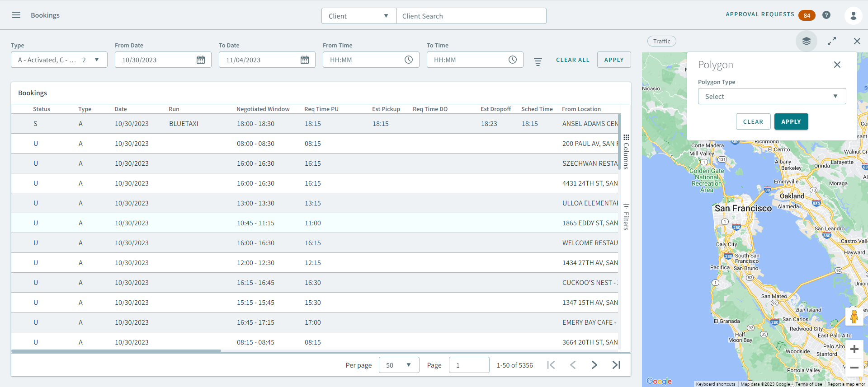Screen dimensions: 868x387
Task: Open the user profile avatar
Action: [853, 16]
